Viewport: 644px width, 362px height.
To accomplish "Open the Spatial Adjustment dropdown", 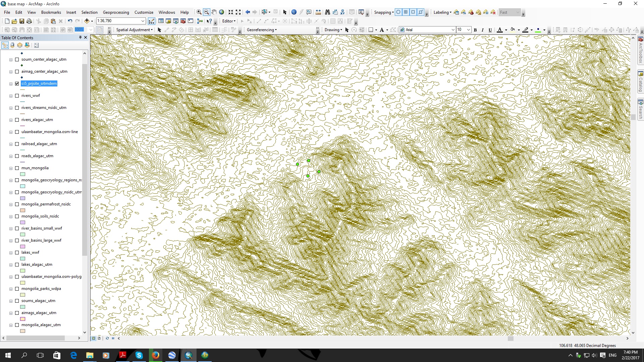I will [x=134, y=30].
